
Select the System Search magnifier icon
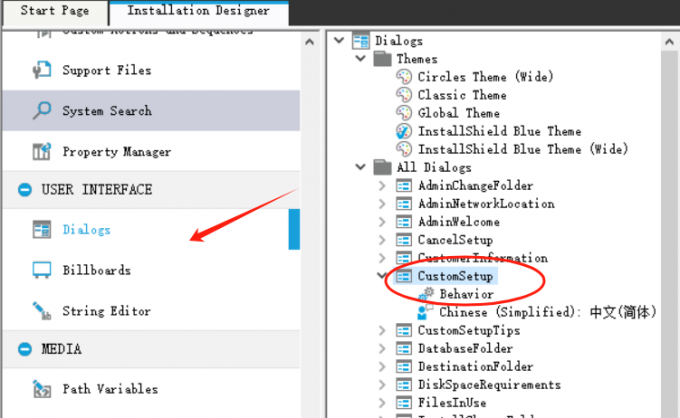click(42, 111)
